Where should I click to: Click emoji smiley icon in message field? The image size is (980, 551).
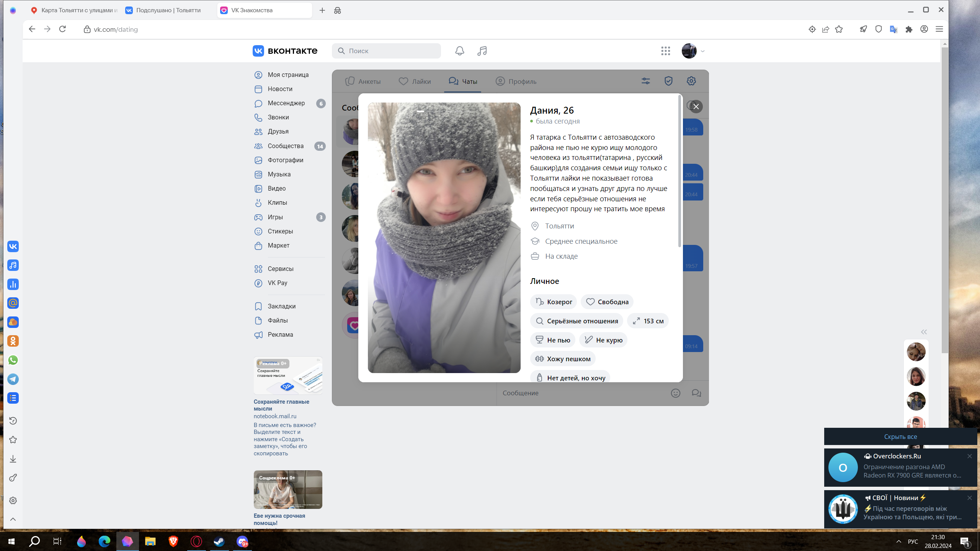[675, 393]
